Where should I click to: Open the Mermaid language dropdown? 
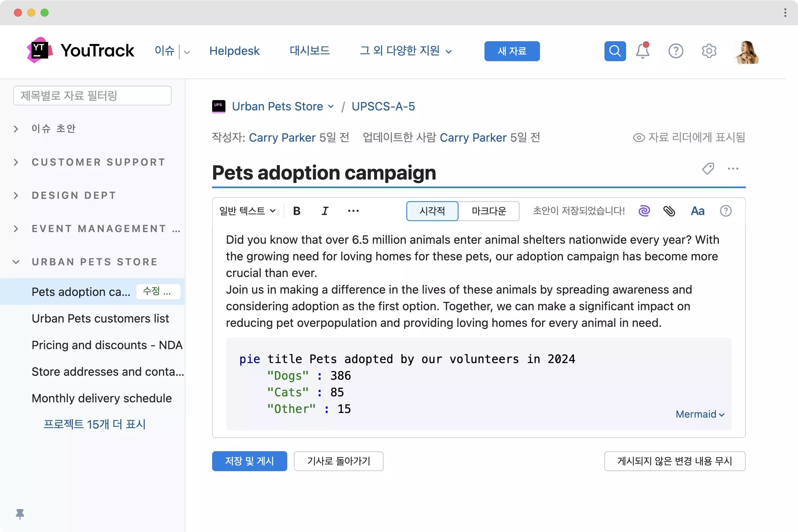(x=700, y=414)
